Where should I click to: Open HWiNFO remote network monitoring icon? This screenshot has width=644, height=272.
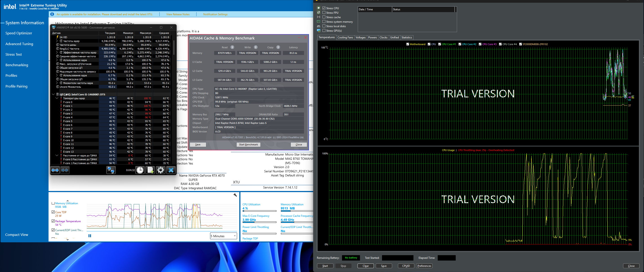pyautogui.click(x=111, y=170)
